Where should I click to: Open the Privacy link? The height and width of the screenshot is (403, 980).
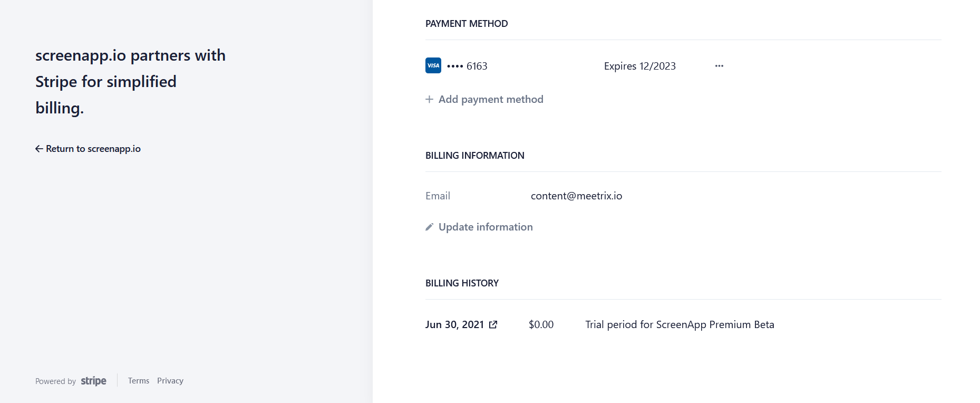coord(170,381)
